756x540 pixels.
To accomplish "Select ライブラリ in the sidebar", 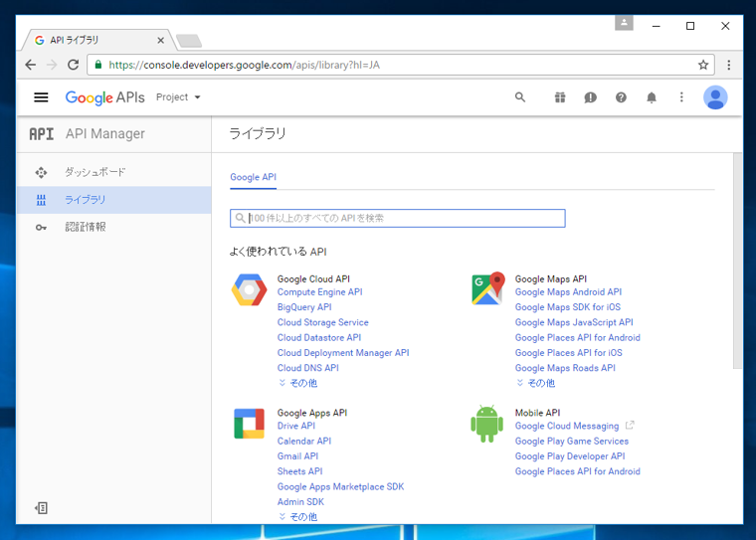I will 114,200.
